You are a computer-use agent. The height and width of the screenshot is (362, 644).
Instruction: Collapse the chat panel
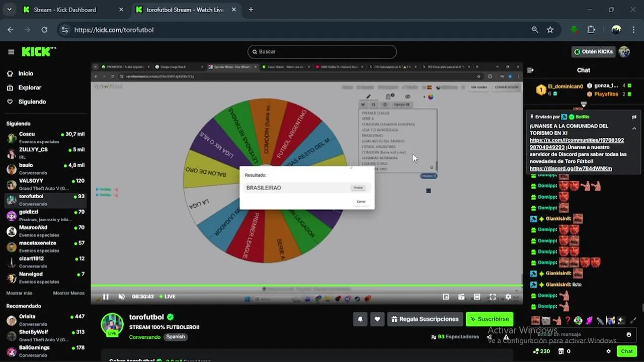pyautogui.click(x=530, y=70)
